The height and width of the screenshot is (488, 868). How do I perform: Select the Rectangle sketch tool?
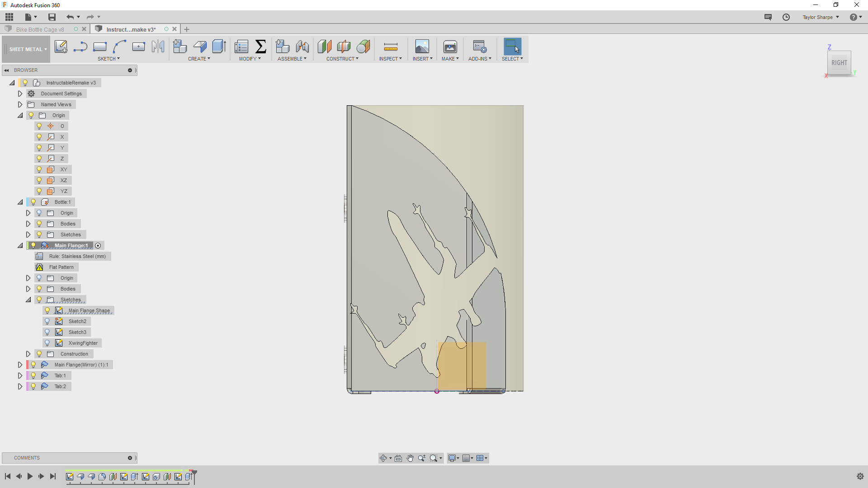click(x=100, y=47)
